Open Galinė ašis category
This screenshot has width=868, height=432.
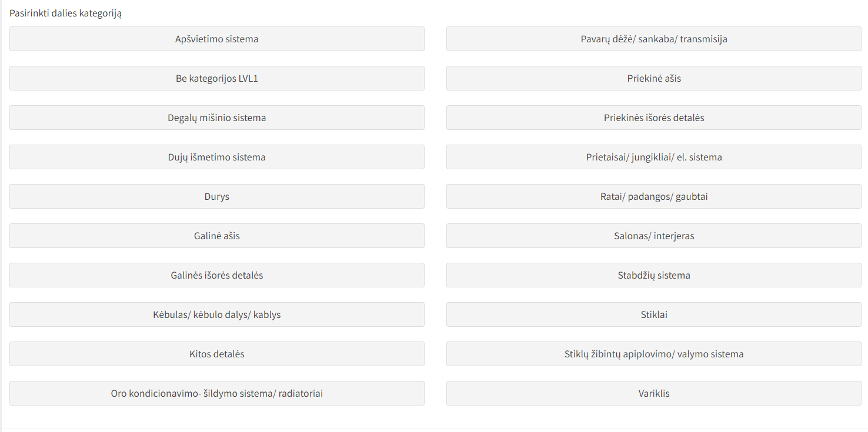click(217, 236)
